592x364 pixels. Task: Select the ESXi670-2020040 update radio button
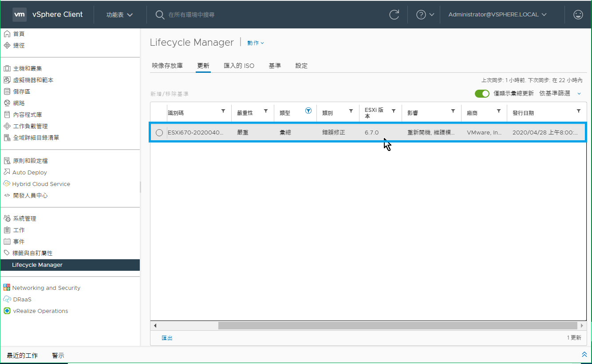click(159, 133)
